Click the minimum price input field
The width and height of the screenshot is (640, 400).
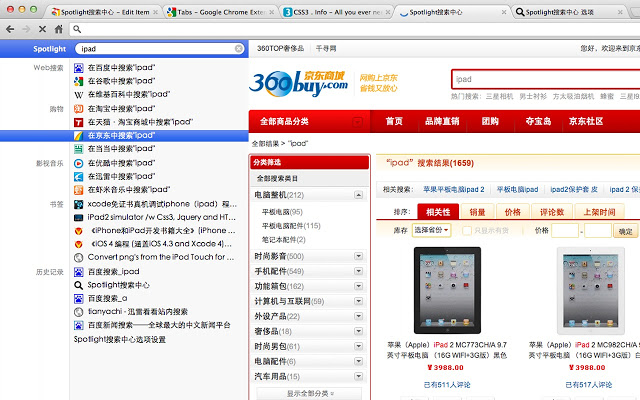click(565, 231)
